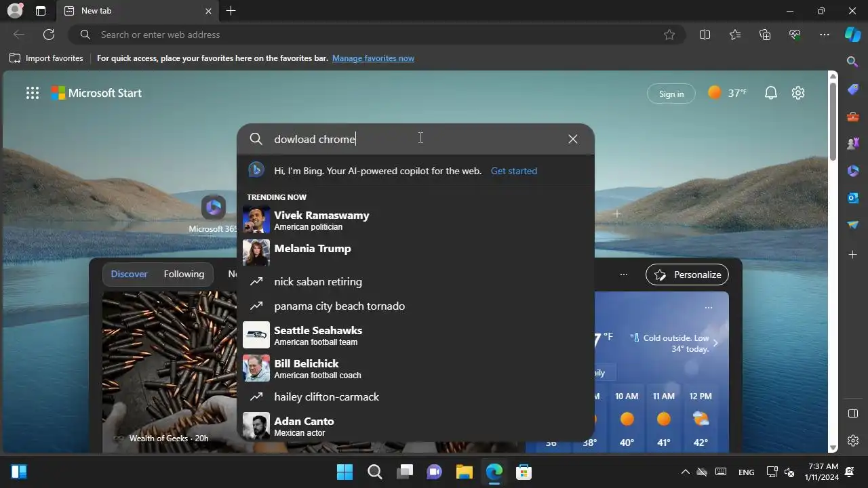868x488 pixels.
Task: Open Collections icon in toolbar
Action: tap(765, 35)
